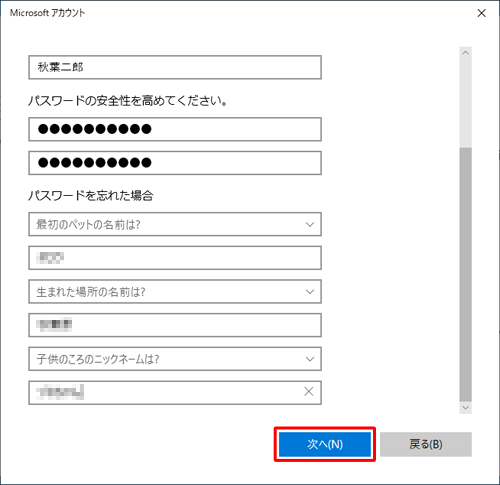Click the 戻る(B) button

[x=426, y=444]
